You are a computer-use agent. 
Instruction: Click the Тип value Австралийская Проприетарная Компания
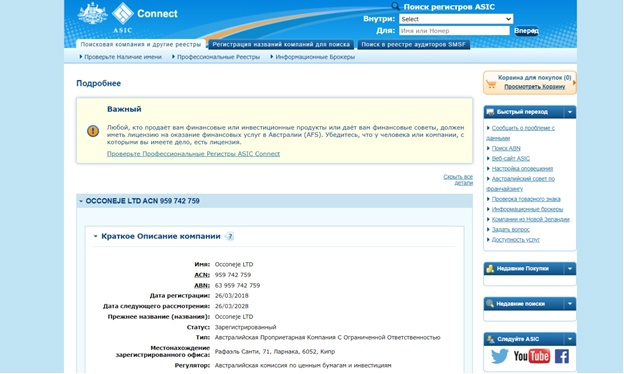coord(328,338)
